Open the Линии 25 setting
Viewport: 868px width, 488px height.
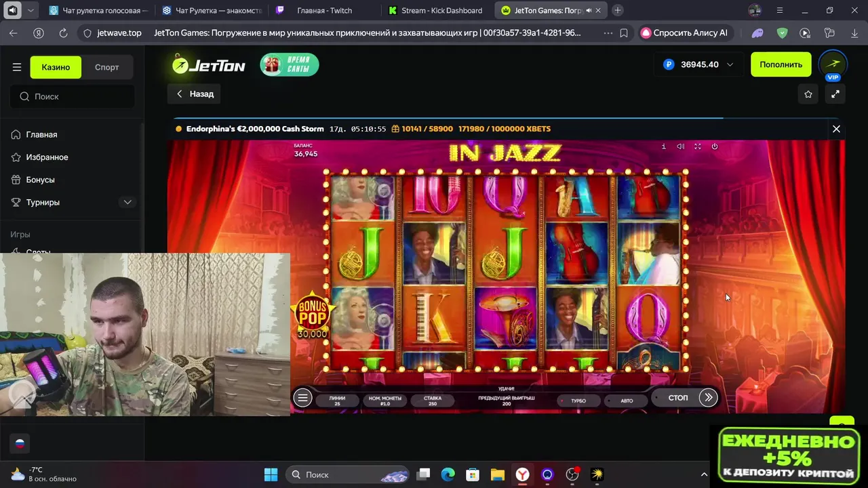337,401
